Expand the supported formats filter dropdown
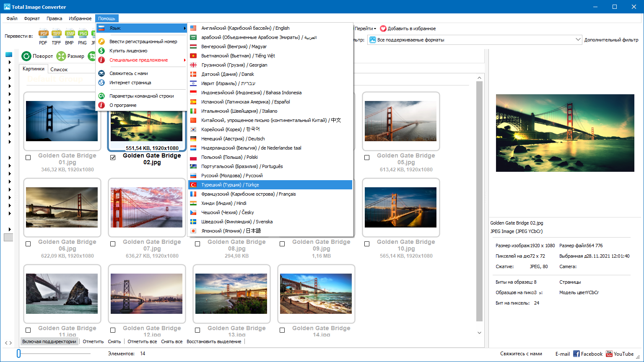This screenshot has height=362, width=644. (577, 40)
